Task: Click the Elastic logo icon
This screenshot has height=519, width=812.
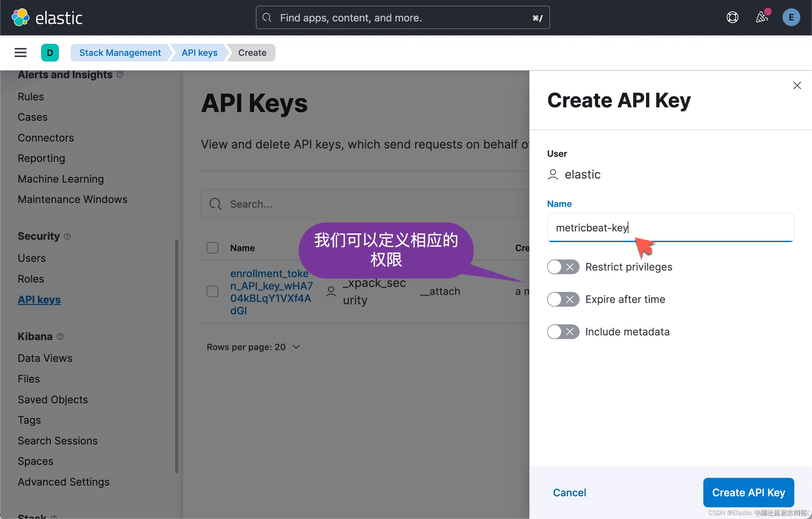Action: 20,17
